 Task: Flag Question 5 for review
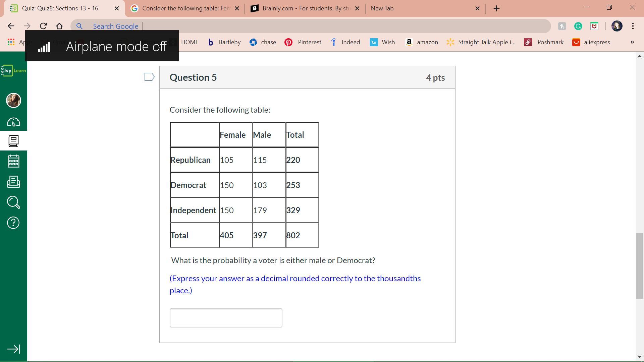click(149, 77)
